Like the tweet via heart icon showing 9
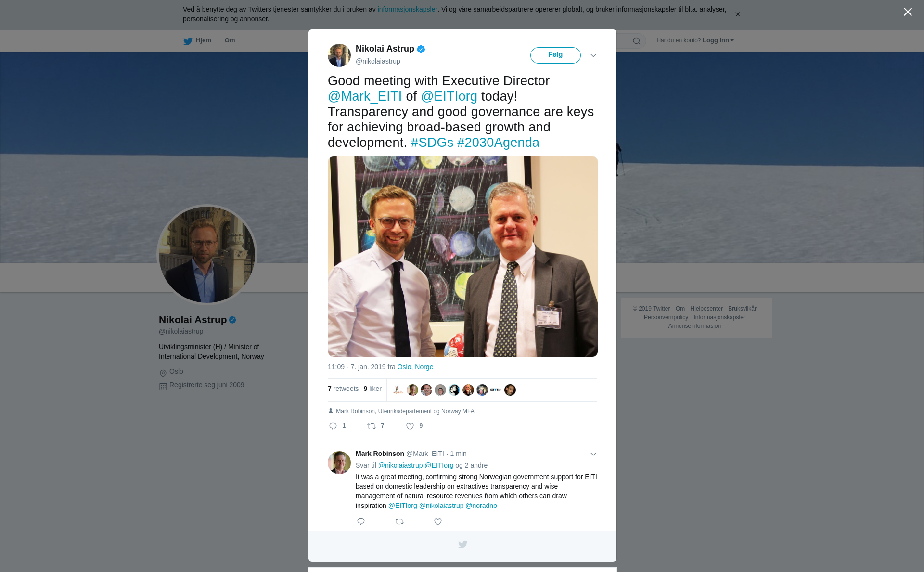This screenshot has width=924, height=572. [x=410, y=426]
